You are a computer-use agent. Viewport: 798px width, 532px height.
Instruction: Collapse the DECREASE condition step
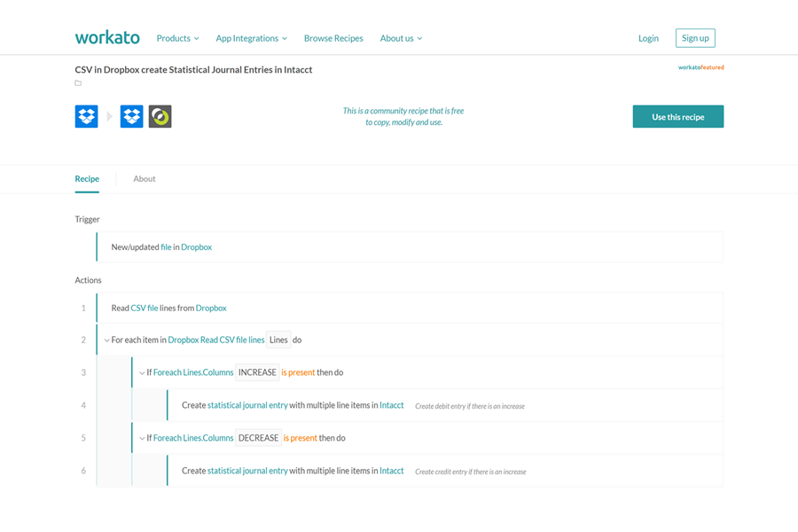click(x=142, y=439)
